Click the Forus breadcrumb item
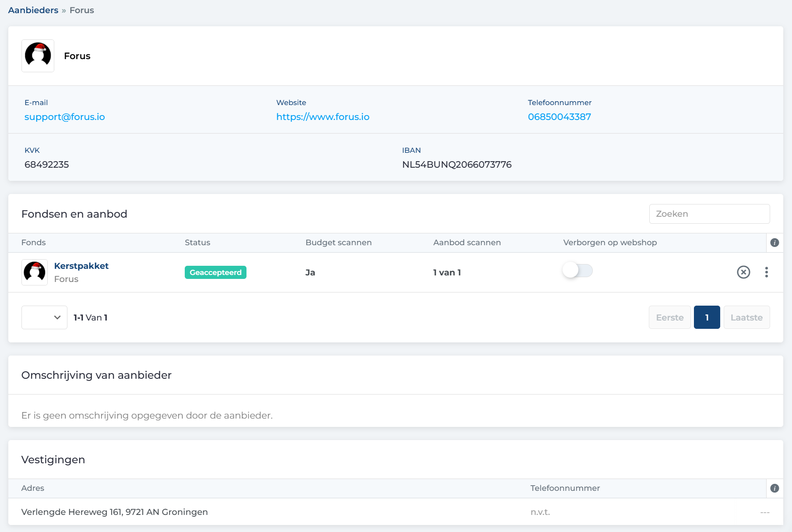This screenshot has height=532, width=792. (x=82, y=10)
